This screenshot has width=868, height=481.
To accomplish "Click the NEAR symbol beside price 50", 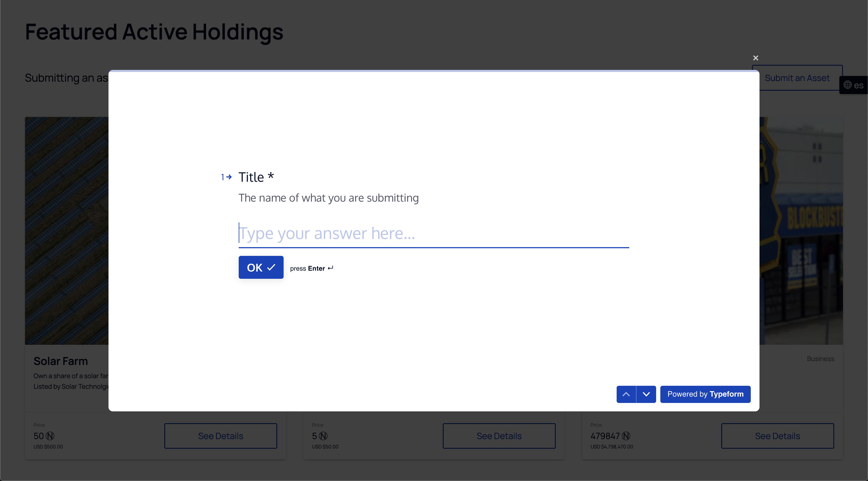I will click(x=50, y=436).
